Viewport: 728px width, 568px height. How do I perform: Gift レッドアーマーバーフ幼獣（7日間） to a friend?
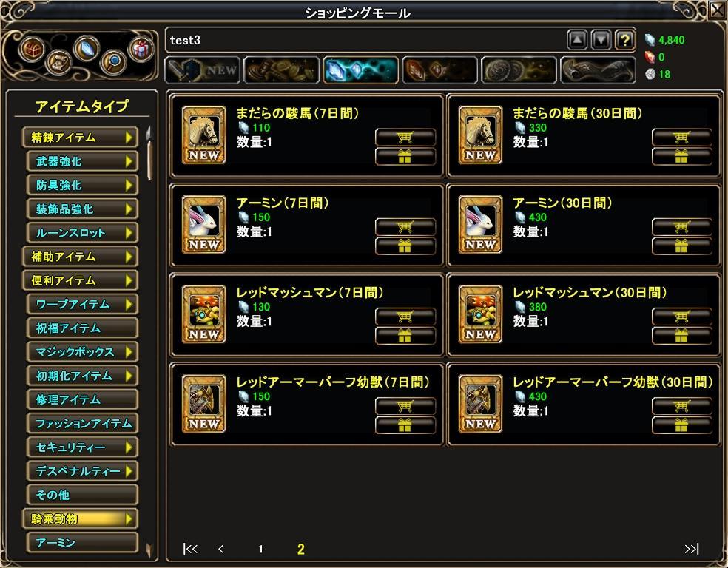click(405, 425)
